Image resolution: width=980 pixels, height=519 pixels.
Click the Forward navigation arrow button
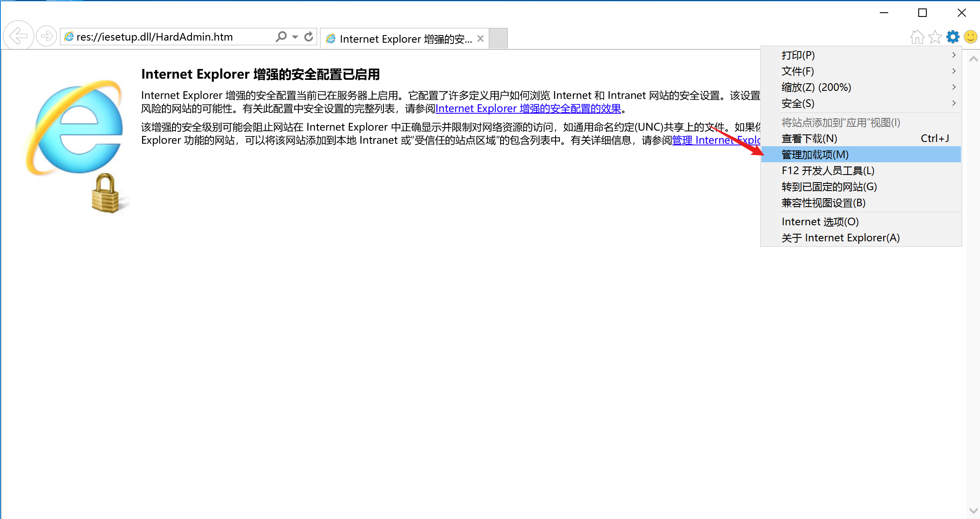47,36
